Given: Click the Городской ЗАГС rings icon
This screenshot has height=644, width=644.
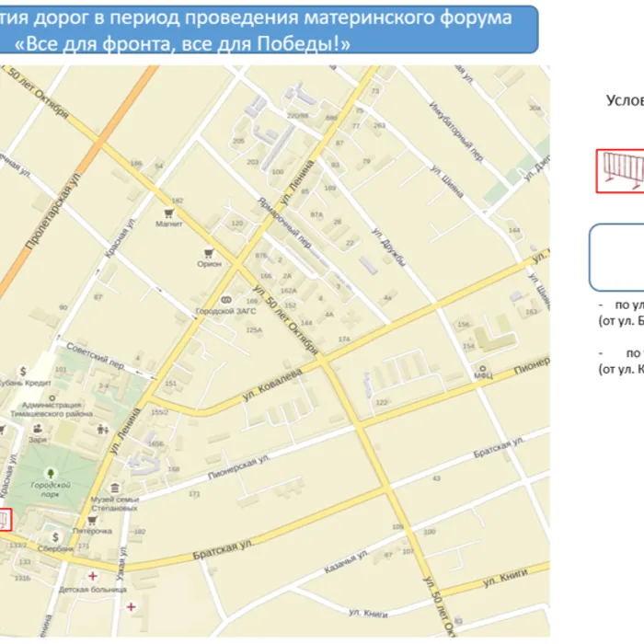Looking at the screenshot, I should [226, 300].
